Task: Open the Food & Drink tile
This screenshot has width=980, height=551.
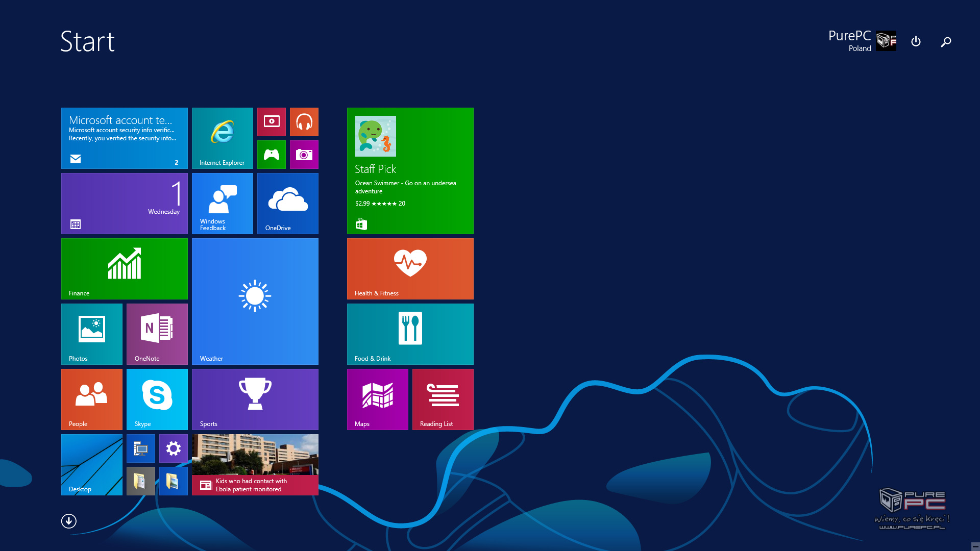Action: pyautogui.click(x=410, y=334)
